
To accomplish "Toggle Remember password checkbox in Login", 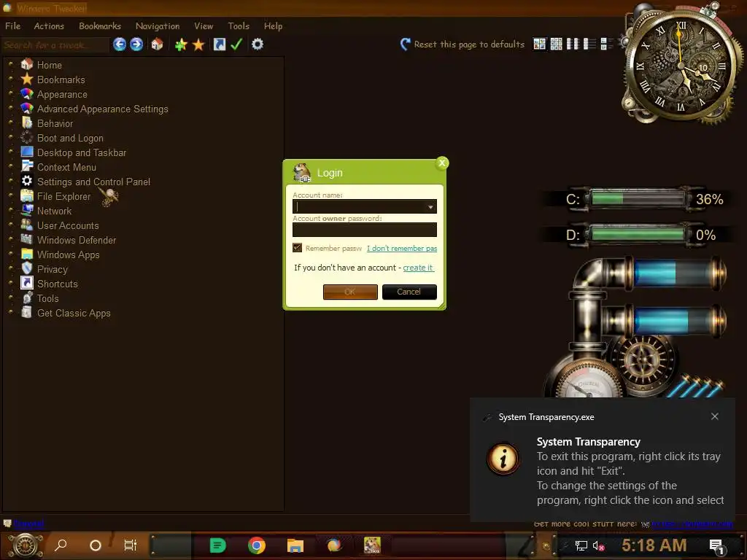I will coord(298,248).
